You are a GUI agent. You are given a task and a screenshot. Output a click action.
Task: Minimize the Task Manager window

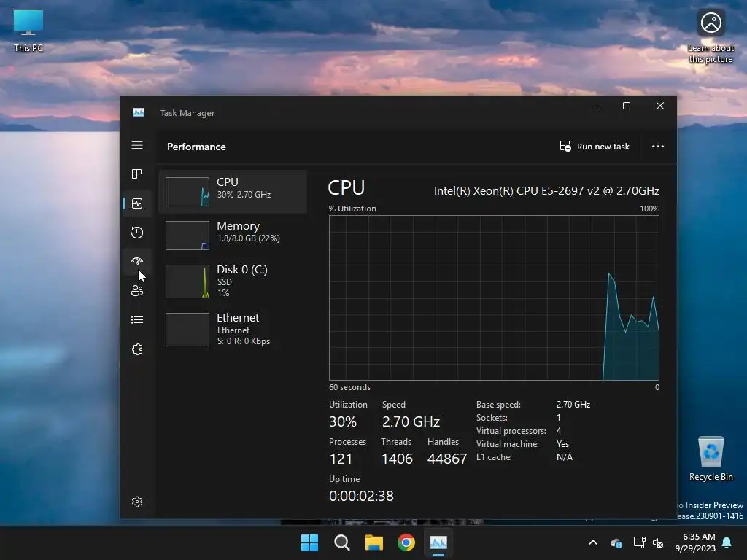click(594, 106)
